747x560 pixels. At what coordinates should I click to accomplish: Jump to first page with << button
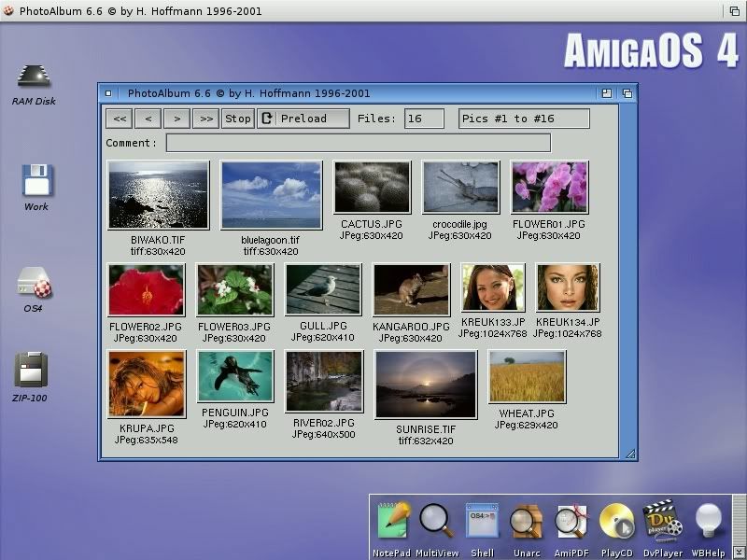tap(119, 119)
